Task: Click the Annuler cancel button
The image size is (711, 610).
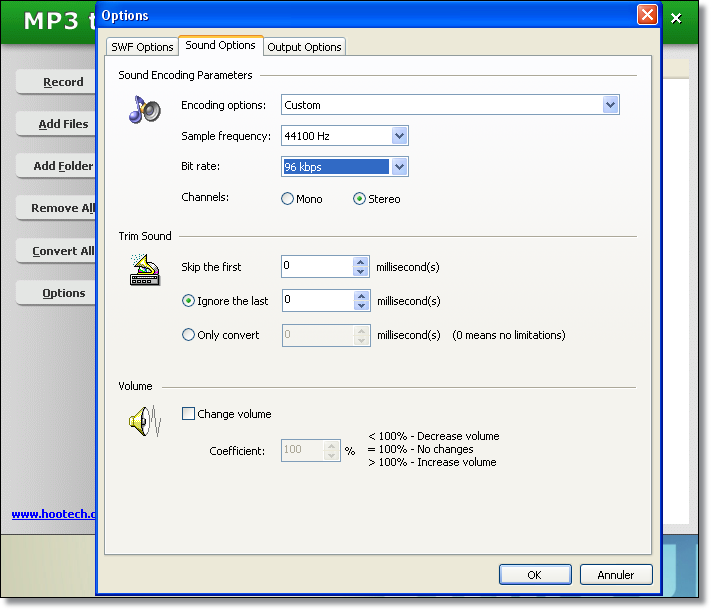Action: [615, 575]
